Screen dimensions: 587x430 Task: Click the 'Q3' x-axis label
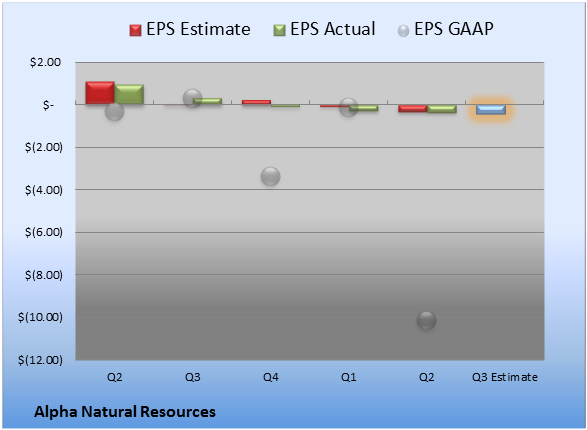(x=192, y=377)
